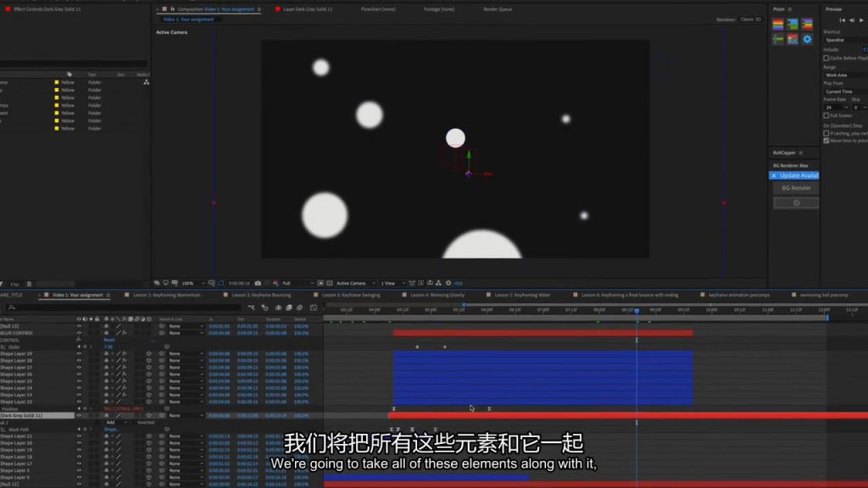
Task: Step back one frame in Preview panel
Action: (x=852, y=20)
